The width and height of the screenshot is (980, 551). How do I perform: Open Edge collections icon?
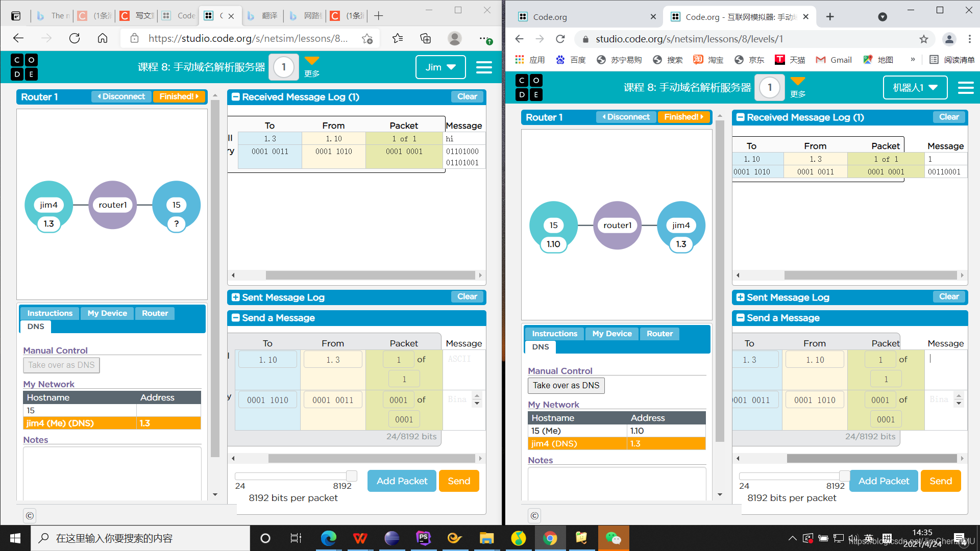[425, 38]
